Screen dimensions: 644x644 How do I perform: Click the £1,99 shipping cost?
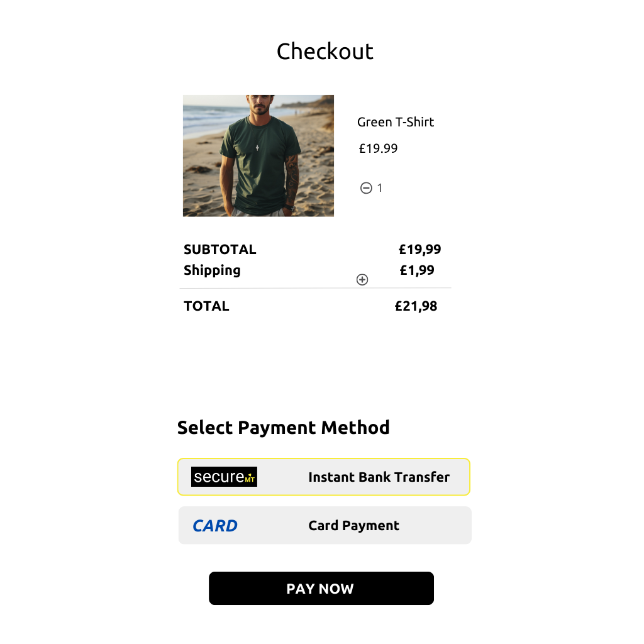417,270
